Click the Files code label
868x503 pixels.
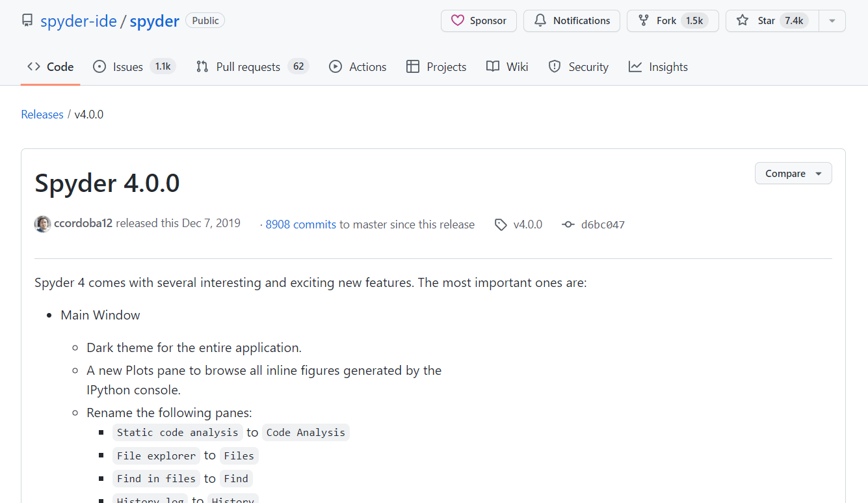239,455
